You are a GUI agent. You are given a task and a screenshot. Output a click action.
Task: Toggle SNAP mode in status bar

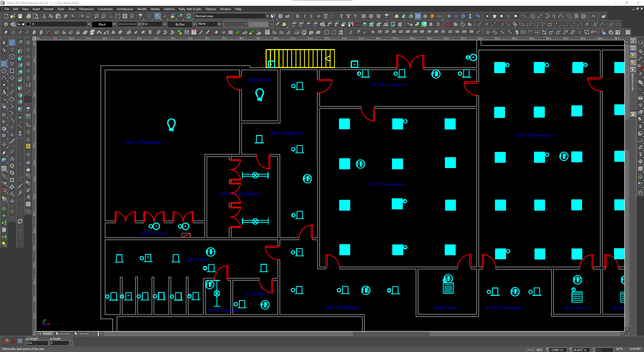coord(530,350)
